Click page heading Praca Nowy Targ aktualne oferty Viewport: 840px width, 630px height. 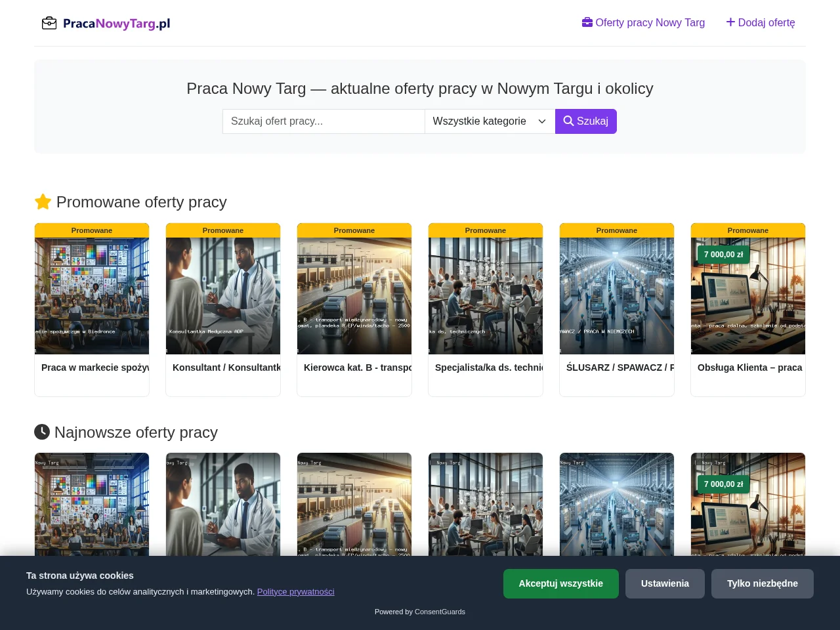420,89
